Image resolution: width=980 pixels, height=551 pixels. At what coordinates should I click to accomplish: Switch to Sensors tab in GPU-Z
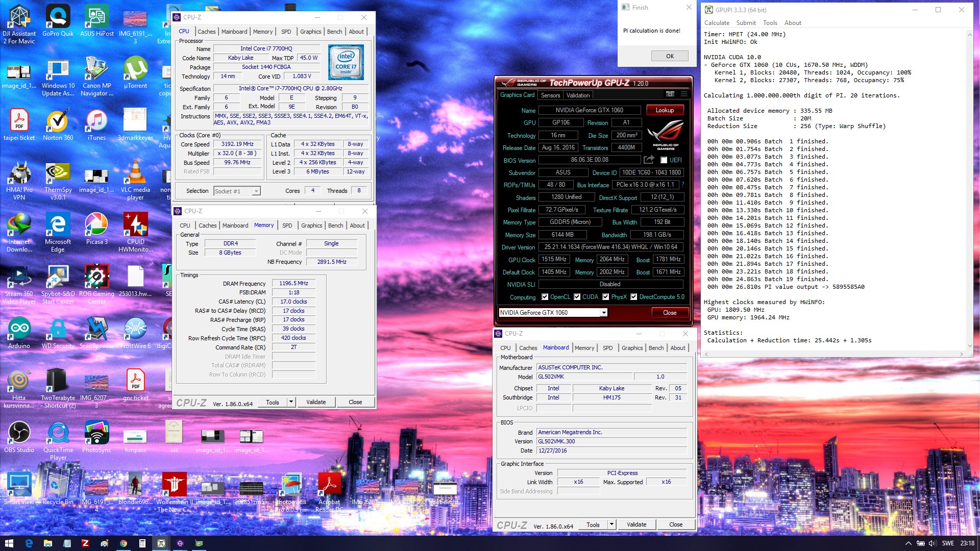(x=551, y=95)
